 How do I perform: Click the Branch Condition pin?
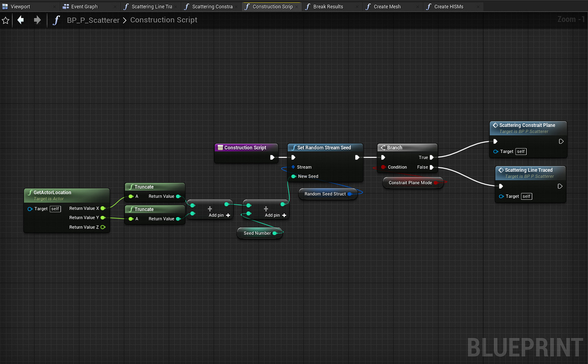(383, 167)
